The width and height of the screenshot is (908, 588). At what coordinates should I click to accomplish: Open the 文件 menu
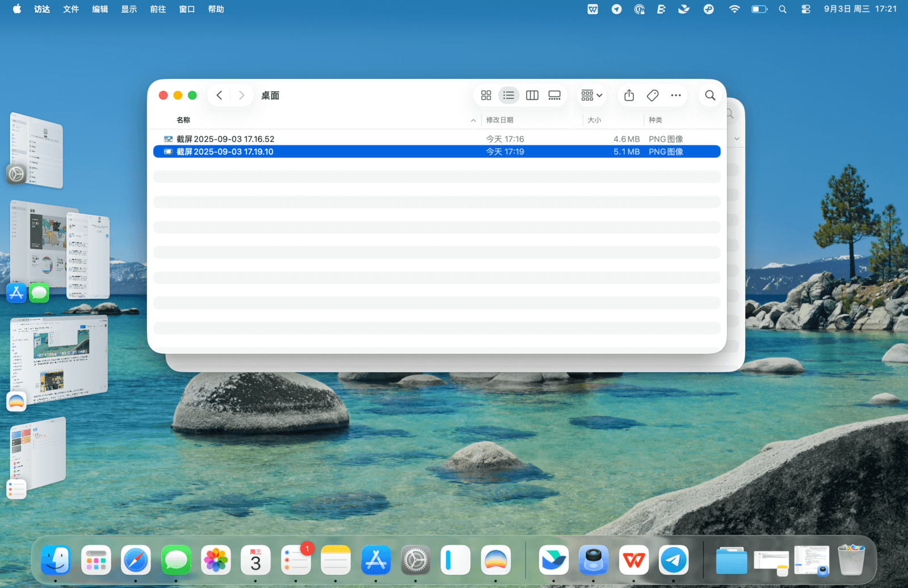[71, 9]
